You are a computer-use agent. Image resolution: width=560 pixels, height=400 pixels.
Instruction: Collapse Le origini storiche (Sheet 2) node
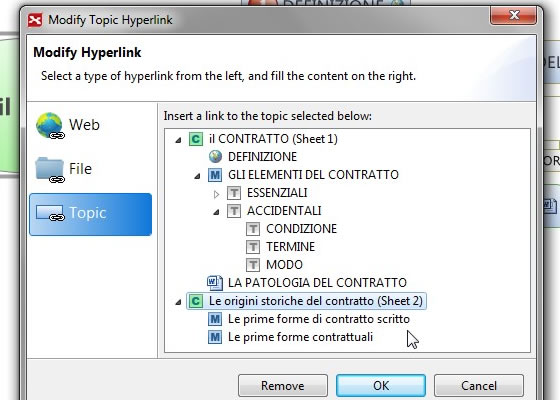(178, 302)
